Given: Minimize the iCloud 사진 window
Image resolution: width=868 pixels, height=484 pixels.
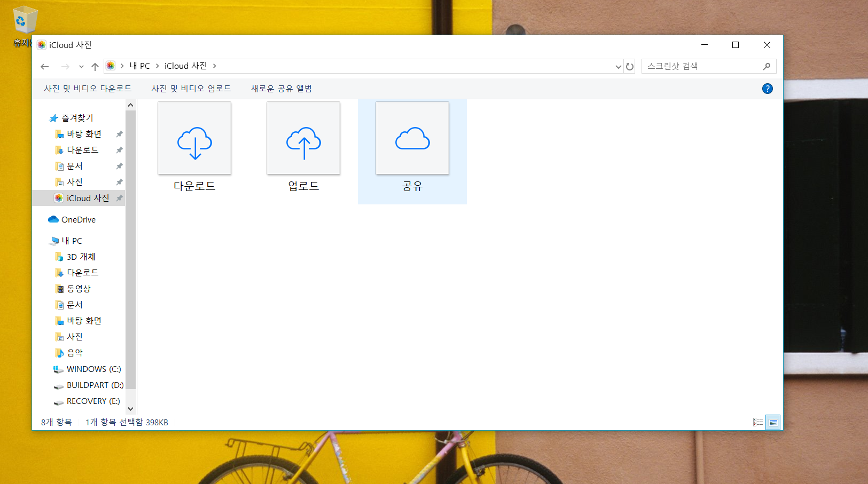Looking at the screenshot, I should click(705, 45).
